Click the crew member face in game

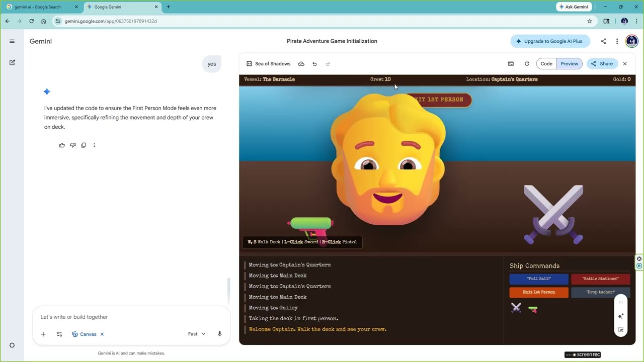pyautogui.click(x=387, y=158)
